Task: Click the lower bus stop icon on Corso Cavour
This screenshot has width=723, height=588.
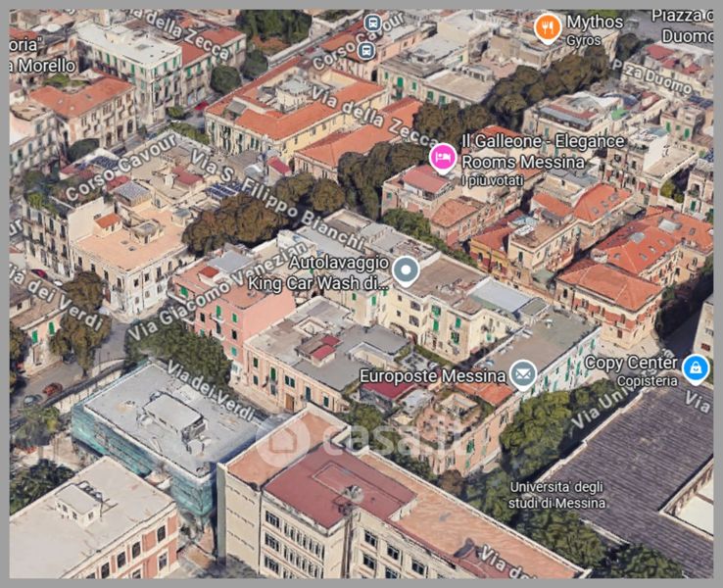Action: coord(365,50)
